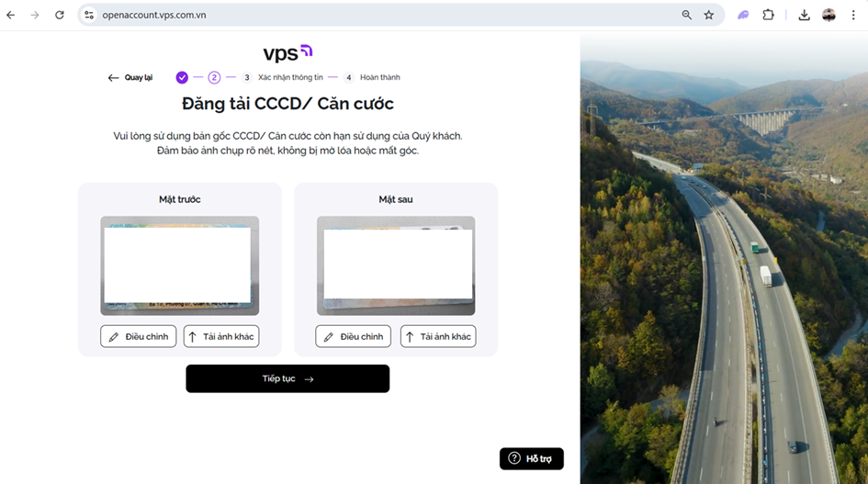Open the Hỗ trợ support button
The width and height of the screenshot is (868, 484).
(x=532, y=458)
